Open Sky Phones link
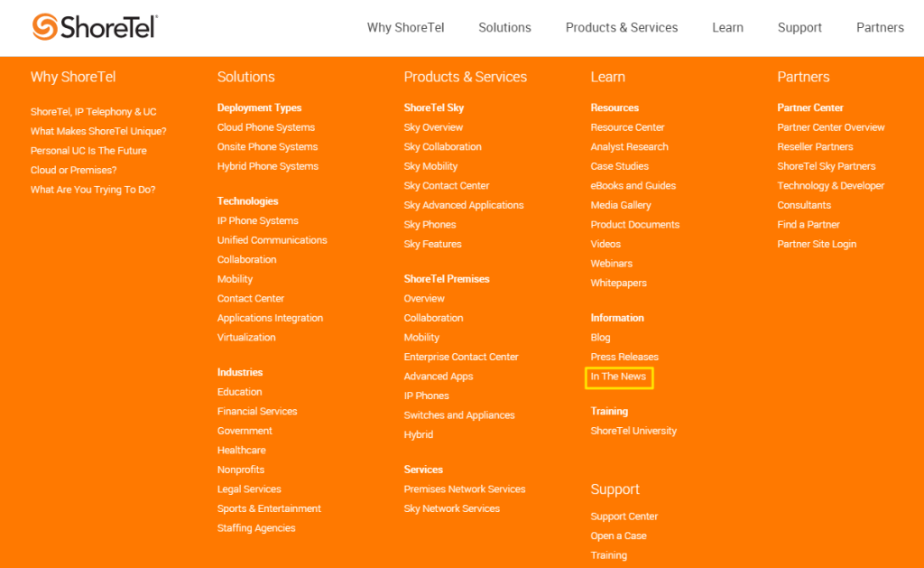Image resolution: width=924 pixels, height=568 pixels. click(430, 225)
